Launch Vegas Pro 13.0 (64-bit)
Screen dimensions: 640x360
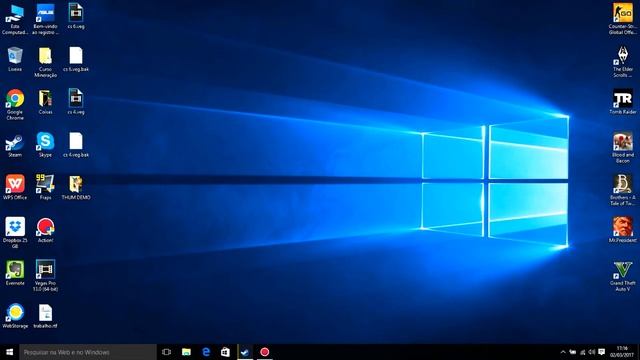coord(45,276)
